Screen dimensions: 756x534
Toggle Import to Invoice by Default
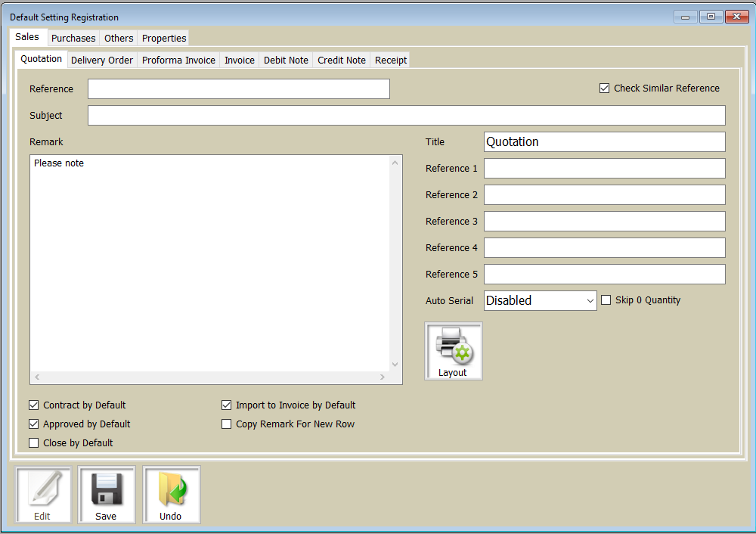pos(226,405)
